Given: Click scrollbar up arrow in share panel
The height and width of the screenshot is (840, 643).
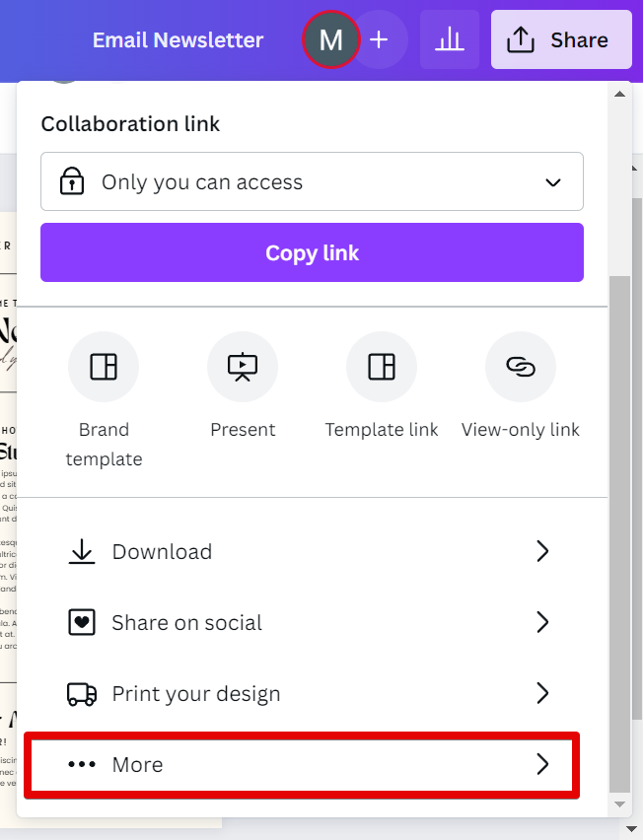Looking at the screenshot, I should pyautogui.click(x=619, y=95).
